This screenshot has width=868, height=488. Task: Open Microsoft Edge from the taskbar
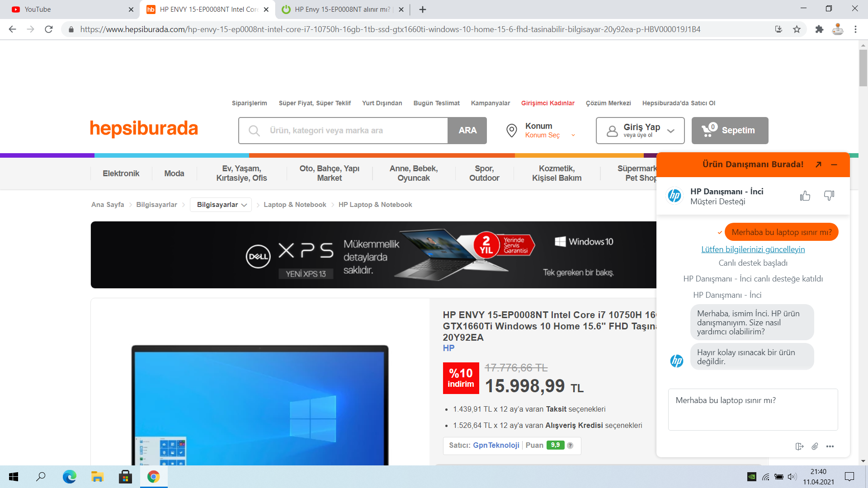coord(69,477)
